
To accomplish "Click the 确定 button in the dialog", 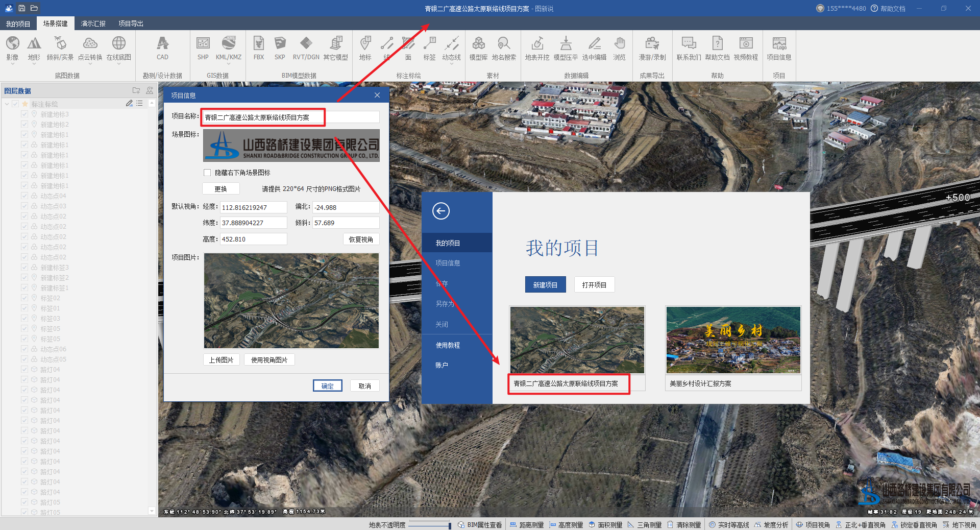I will [327, 386].
